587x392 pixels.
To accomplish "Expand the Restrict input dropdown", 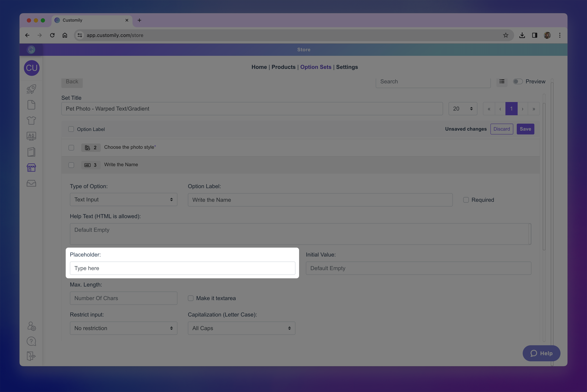I will 123,328.
